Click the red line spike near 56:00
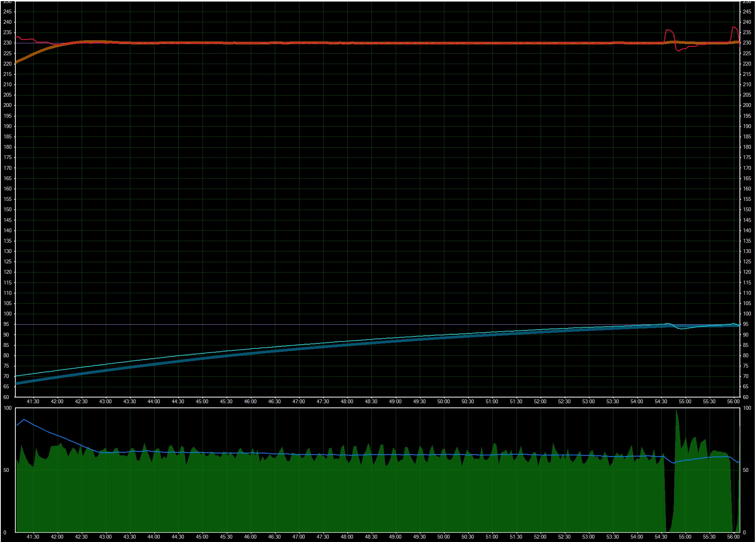The image size is (756, 542). click(735, 28)
